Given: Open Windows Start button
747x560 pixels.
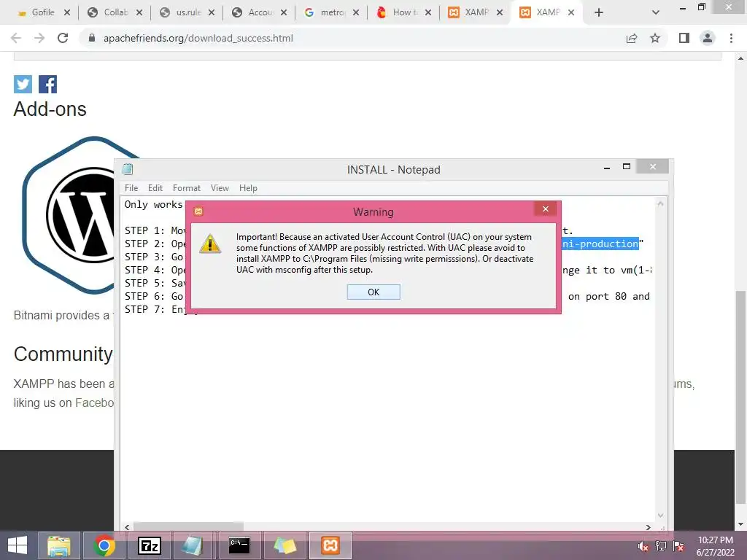Looking at the screenshot, I should 18,545.
